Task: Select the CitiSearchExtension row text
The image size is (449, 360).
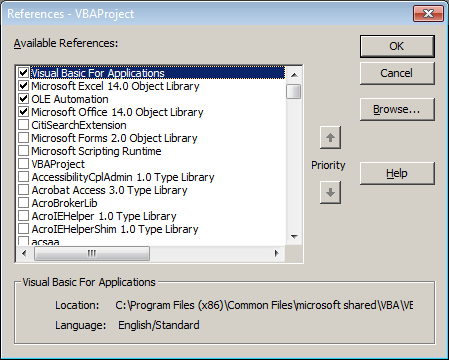Action: click(x=79, y=125)
